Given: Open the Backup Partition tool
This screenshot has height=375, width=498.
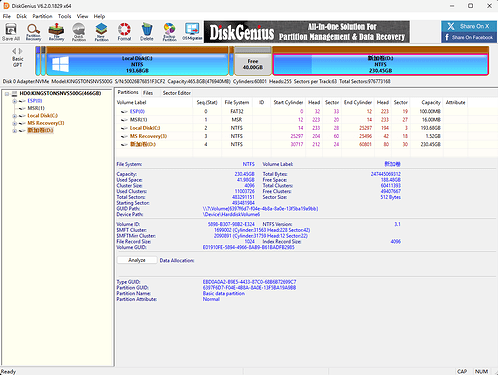Looking at the screenshot, I should pos(169,32).
